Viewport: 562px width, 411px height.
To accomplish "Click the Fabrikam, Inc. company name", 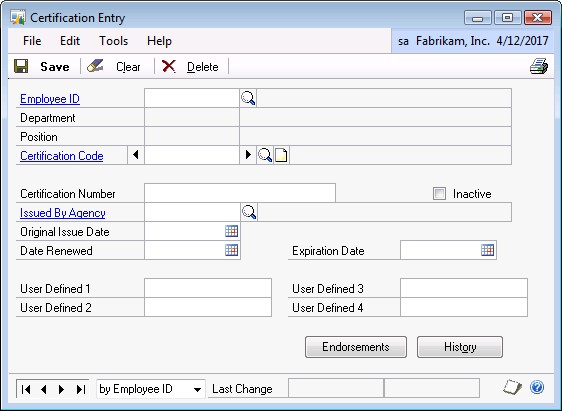I will click(x=453, y=41).
